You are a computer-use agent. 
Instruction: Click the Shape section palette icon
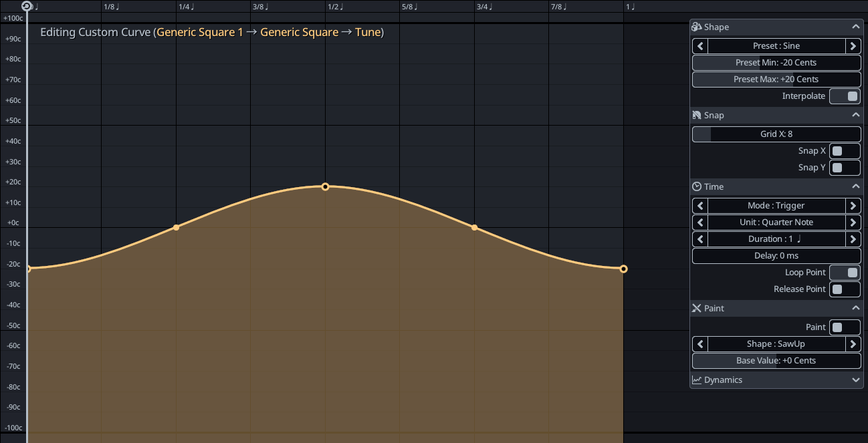coord(697,27)
